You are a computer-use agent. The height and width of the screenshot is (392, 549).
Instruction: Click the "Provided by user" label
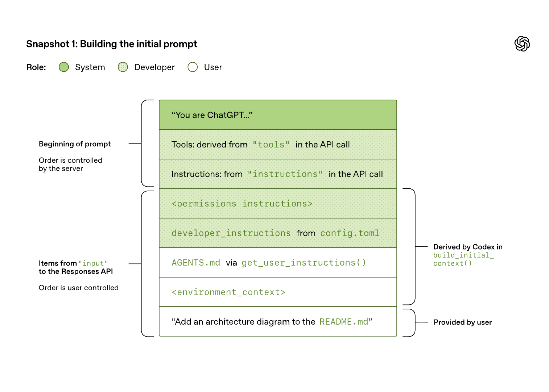click(462, 322)
